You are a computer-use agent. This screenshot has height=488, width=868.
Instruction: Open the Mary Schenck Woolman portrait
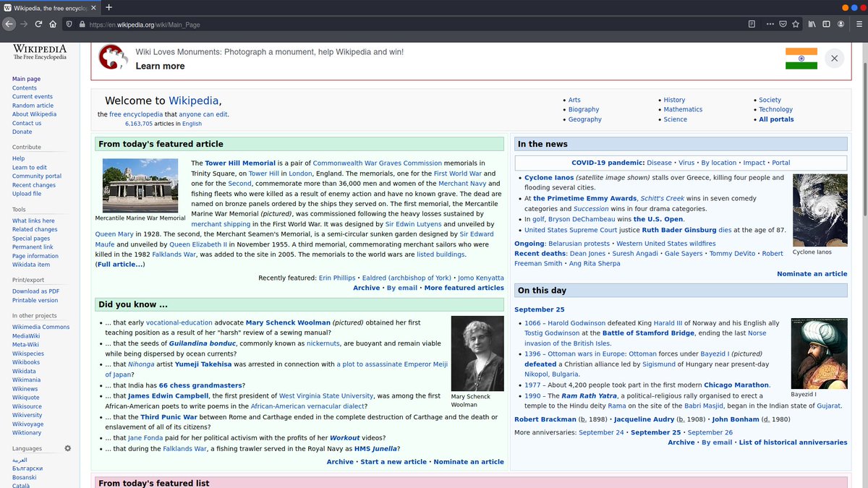pos(477,354)
